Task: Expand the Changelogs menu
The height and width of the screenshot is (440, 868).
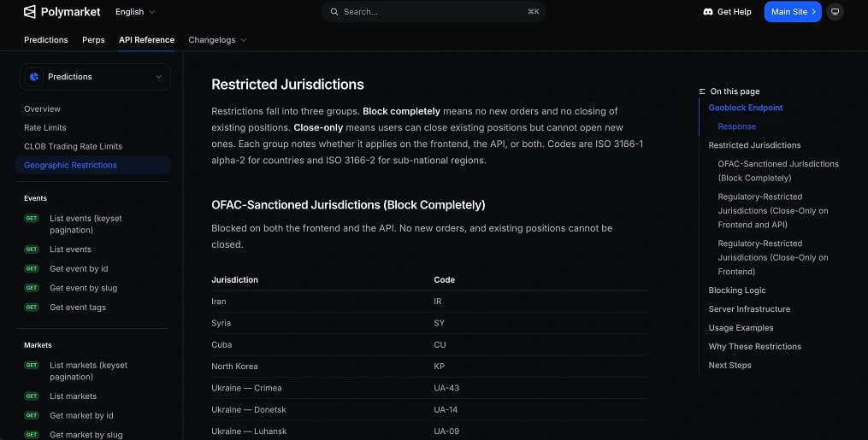Action: (x=217, y=40)
